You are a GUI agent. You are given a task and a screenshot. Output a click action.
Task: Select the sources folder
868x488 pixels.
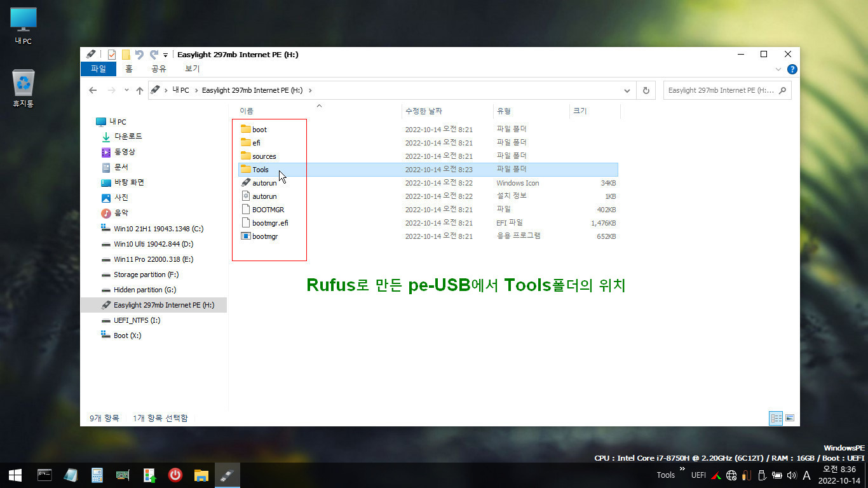[x=264, y=156]
